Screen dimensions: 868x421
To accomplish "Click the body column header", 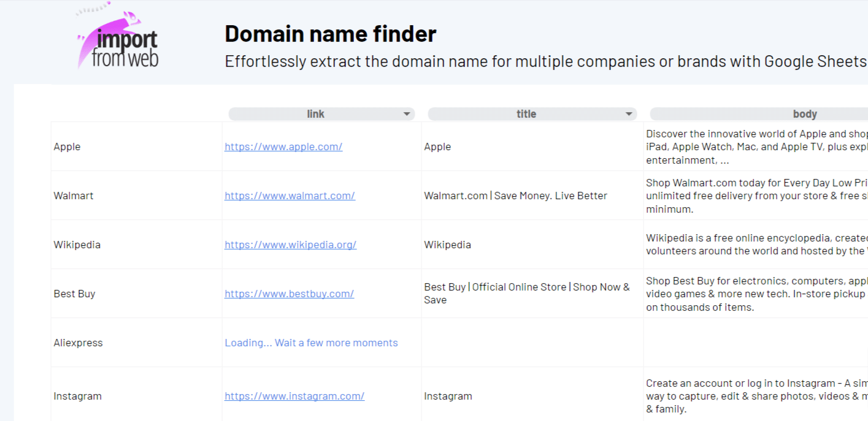I will [x=804, y=114].
